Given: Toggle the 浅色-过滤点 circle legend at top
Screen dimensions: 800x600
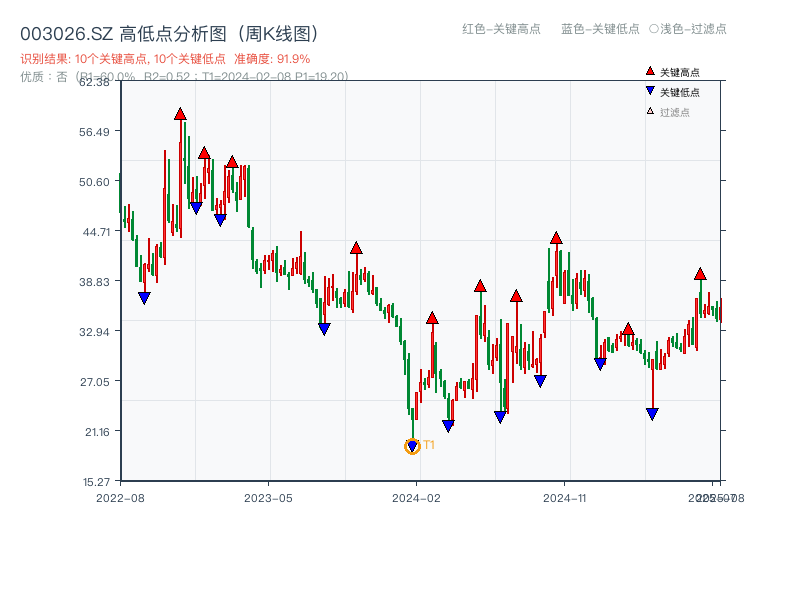Looking at the screenshot, I should coord(688,29).
